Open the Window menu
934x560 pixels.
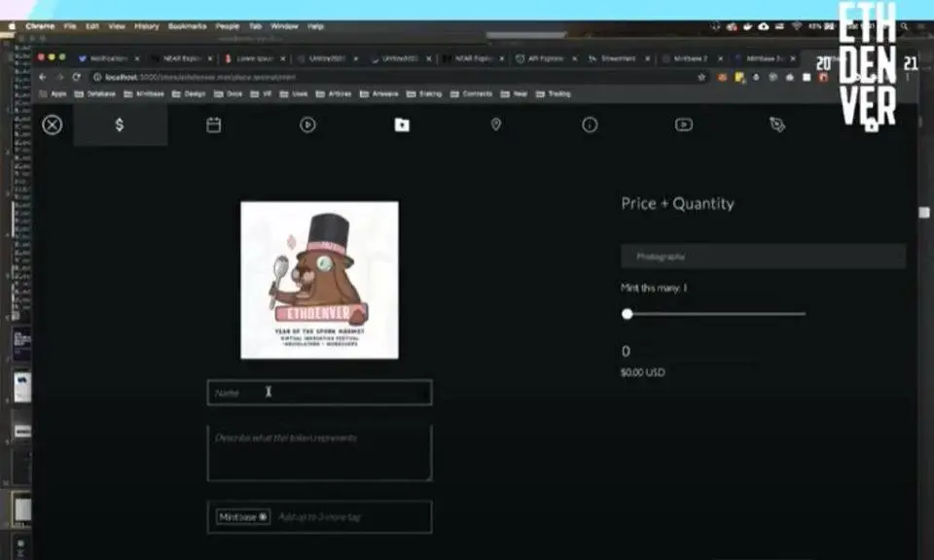pyautogui.click(x=284, y=27)
